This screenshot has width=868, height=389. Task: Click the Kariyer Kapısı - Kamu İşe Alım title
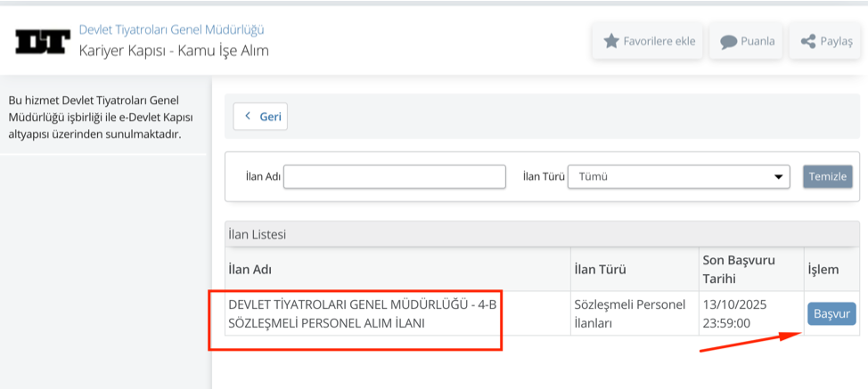point(174,51)
